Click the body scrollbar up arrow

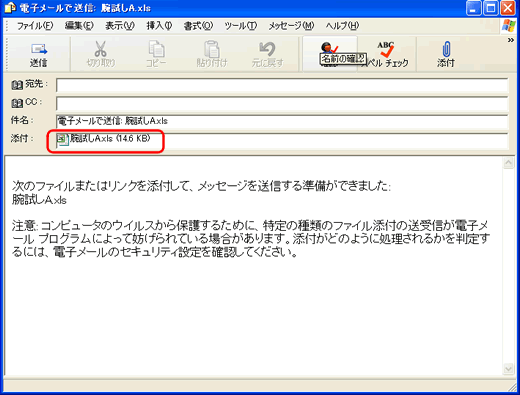(508, 163)
